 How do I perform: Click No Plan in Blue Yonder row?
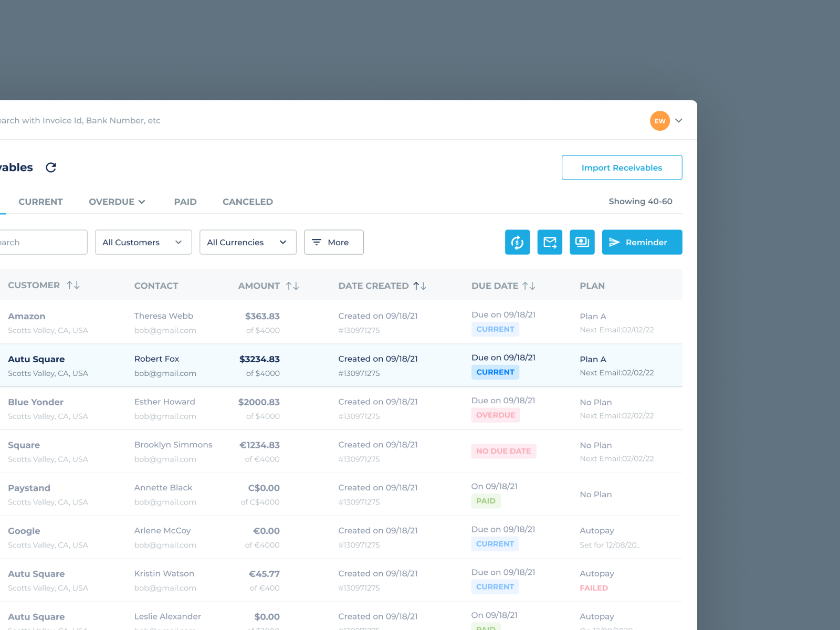pyautogui.click(x=596, y=403)
